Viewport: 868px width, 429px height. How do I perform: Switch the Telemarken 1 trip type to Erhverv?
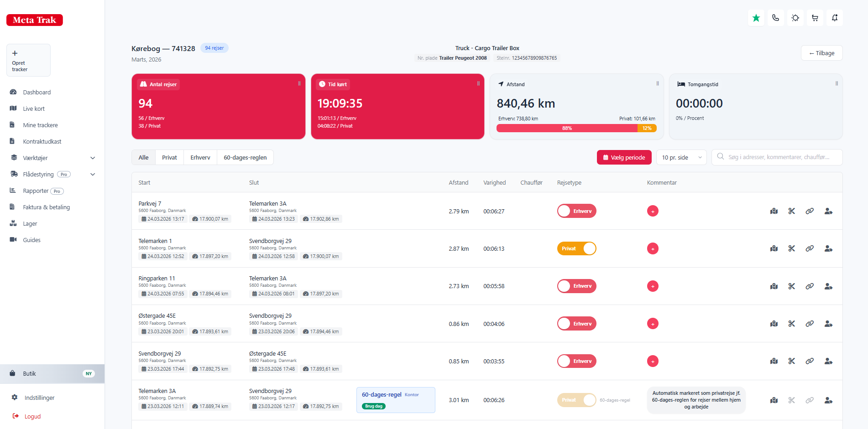click(576, 248)
